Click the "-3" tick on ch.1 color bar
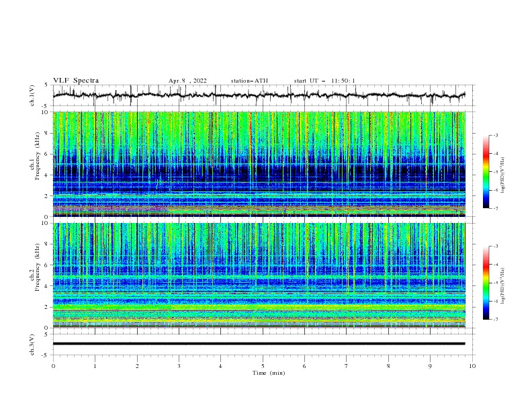 pos(496,135)
